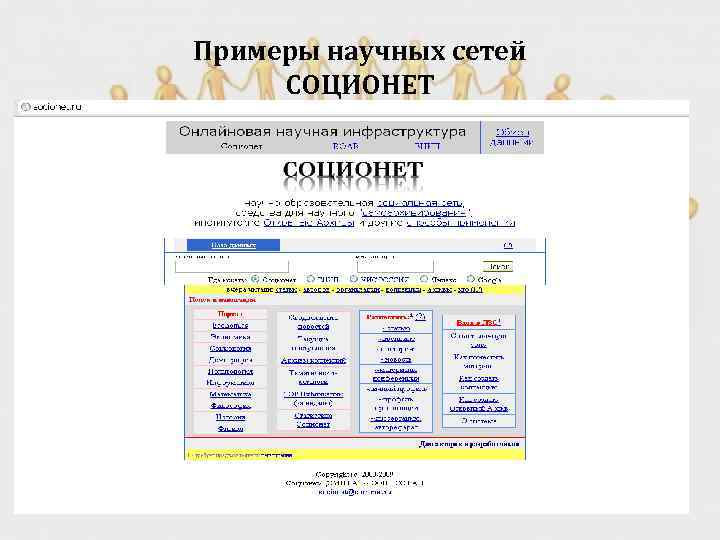Click the contact email link in the footer
720x540 pixels.
click(354, 492)
